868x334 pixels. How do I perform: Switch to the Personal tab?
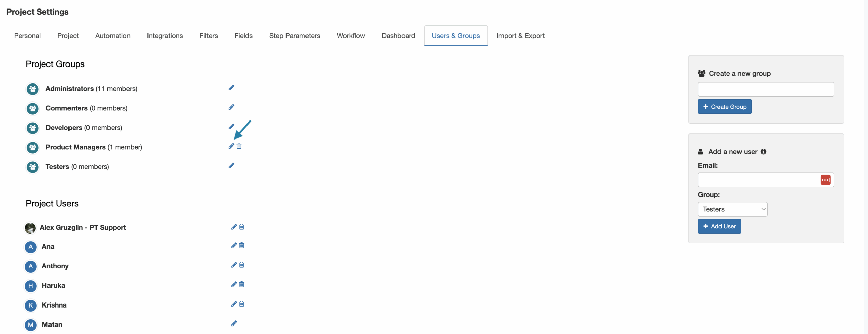tap(27, 36)
